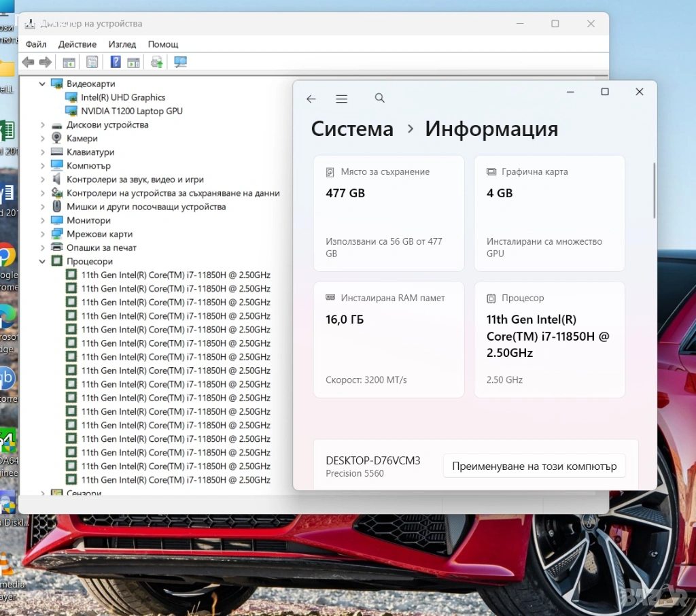Click the Update driver toolbar icon
Viewport: 696px width, 616px height.
(x=157, y=63)
